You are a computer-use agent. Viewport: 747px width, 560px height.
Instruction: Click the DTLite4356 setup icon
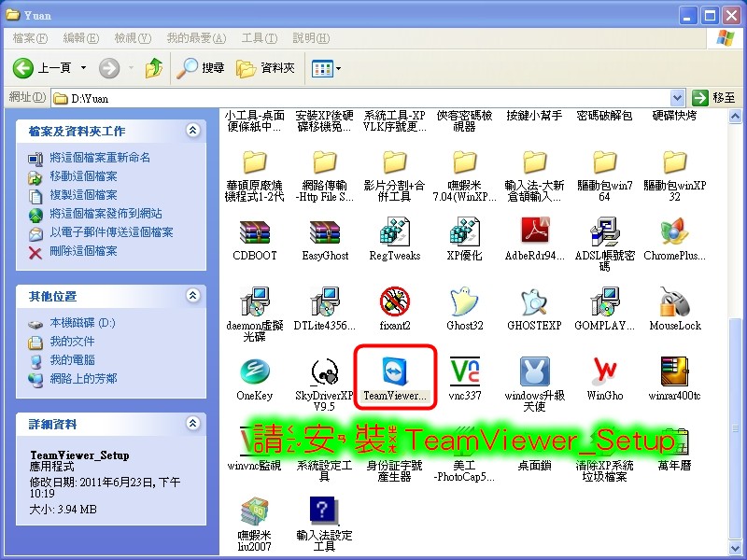(324, 301)
